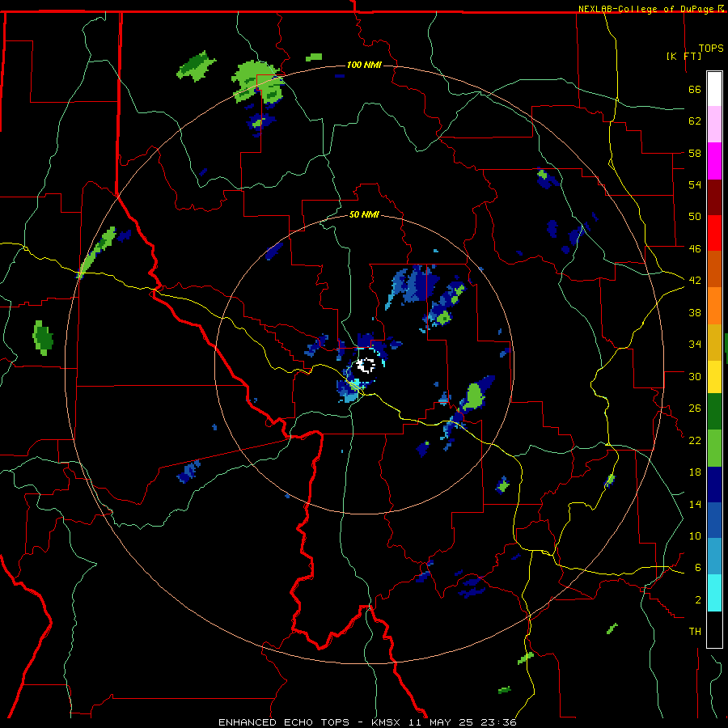Click the legend value '14'
The height and width of the screenshot is (728, 728).
[695, 504]
